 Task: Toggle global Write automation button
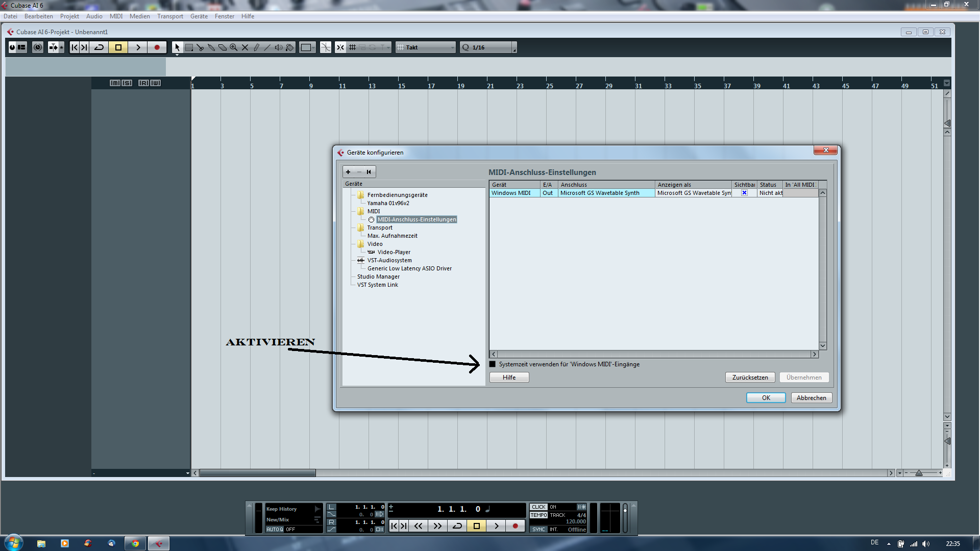tap(156, 83)
